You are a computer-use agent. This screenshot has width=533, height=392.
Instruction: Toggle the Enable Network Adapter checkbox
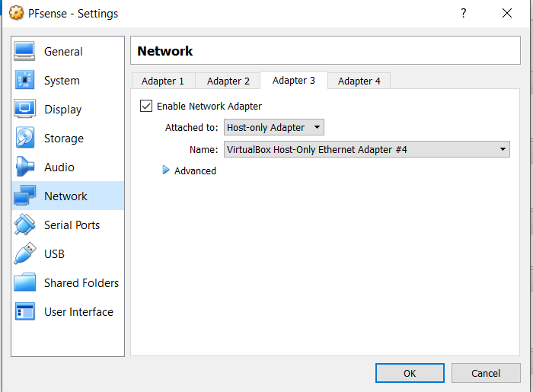[146, 106]
